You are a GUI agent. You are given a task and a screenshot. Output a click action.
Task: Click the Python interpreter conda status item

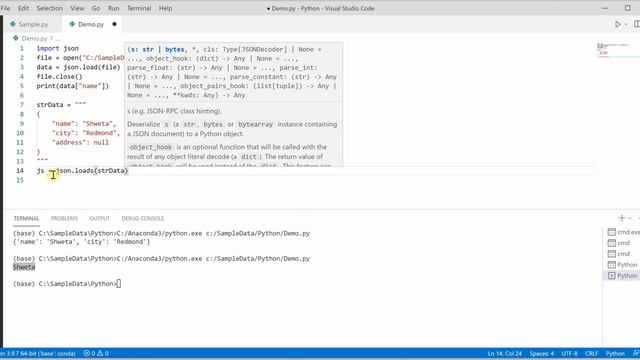38,353
